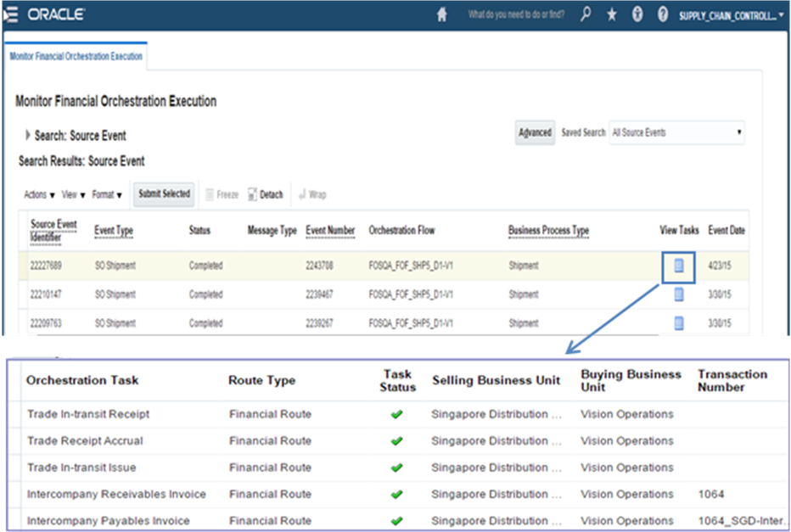Image resolution: width=791 pixels, height=532 pixels.
Task: Click the Home icon in the header
Action: [x=441, y=14]
